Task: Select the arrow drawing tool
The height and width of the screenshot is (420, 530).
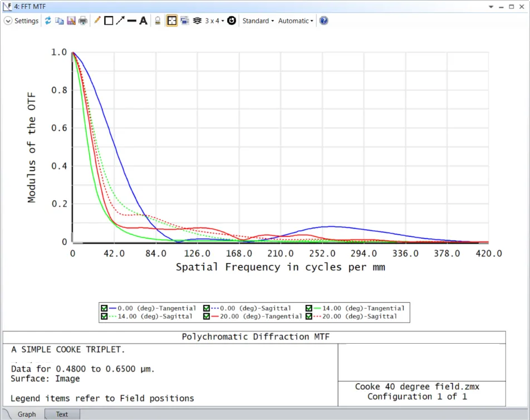Action: pos(120,21)
